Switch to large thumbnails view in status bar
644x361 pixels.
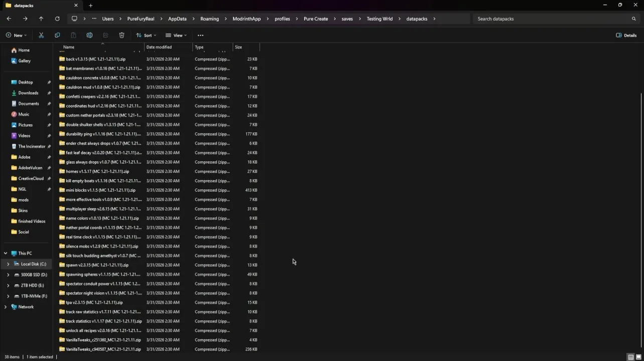pos(638,357)
